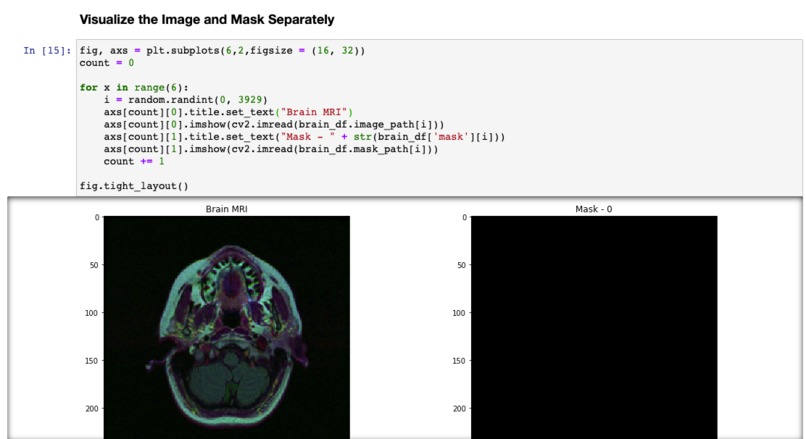Click the 'count = 0' code line

[x=107, y=63]
